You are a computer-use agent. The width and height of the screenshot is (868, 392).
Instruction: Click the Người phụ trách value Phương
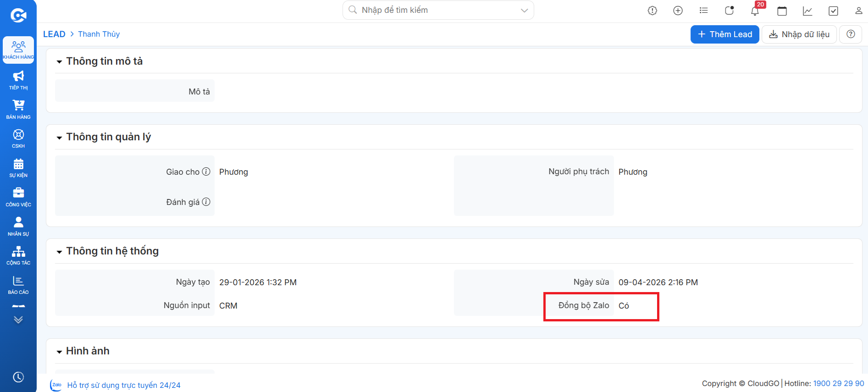633,172
